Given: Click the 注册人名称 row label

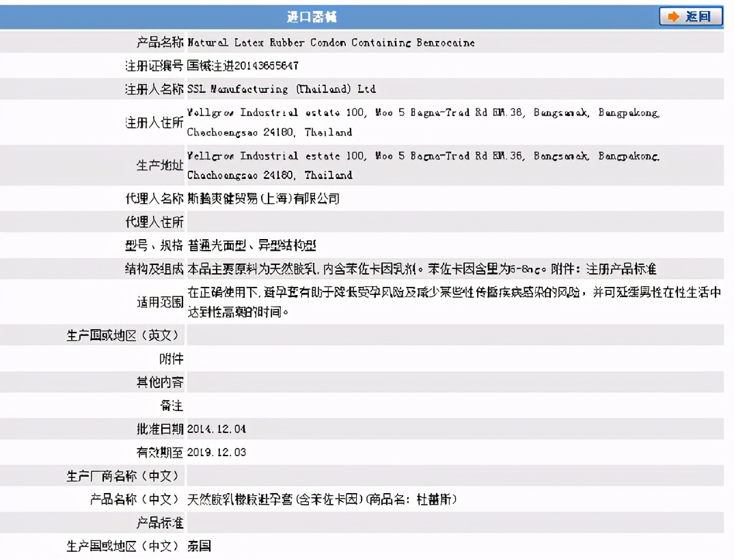Looking at the screenshot, I should coord(157,89).
